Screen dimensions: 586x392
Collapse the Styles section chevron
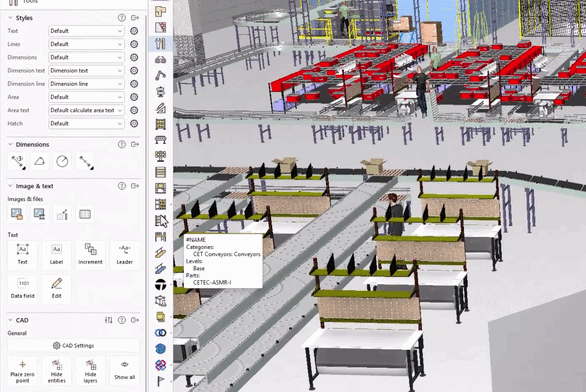[10, 18]
